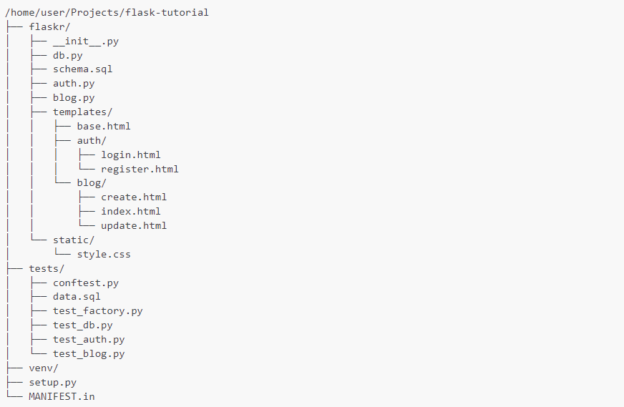Select the schema.sql file
Screen dimensions: 624x407
(x=82, y=69)
